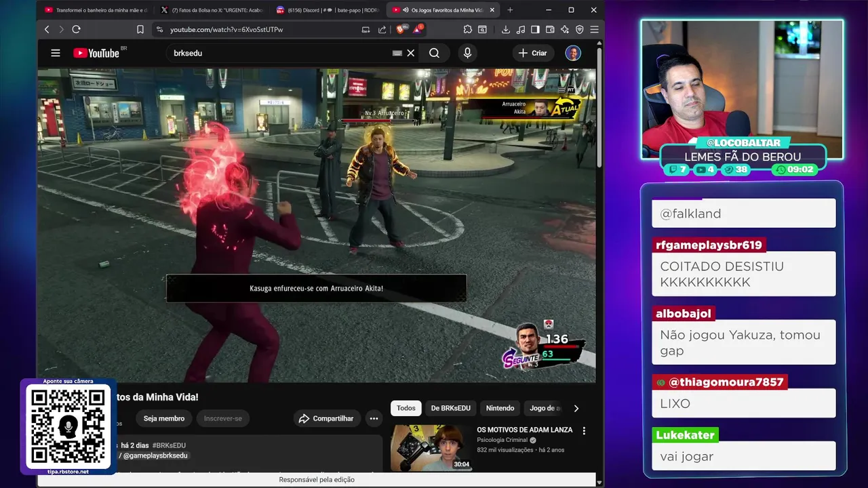Open the YouTube account avatar menu
Viewport: 868px width, 488px height.
573,53
